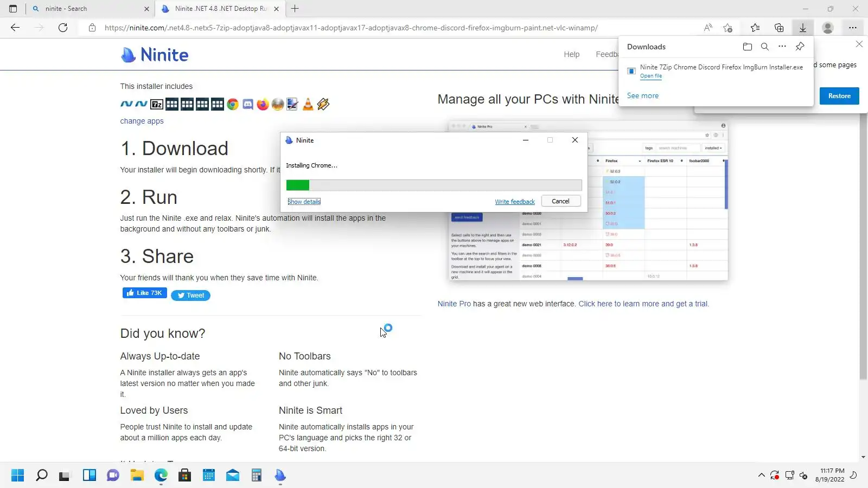Image resolution: width=868 pixels, height=488 pixels.
Task: Open a new browser tab
Action: [295, 9]
